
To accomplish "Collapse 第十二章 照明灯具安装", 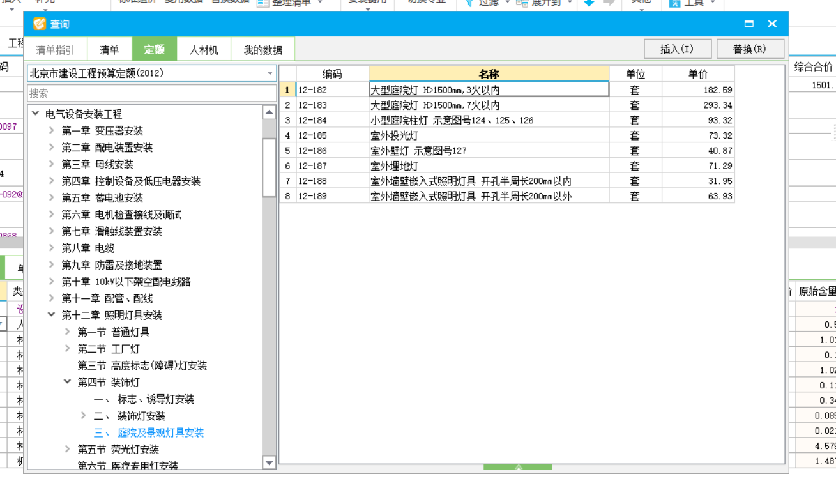I will [x=51, y=315].
